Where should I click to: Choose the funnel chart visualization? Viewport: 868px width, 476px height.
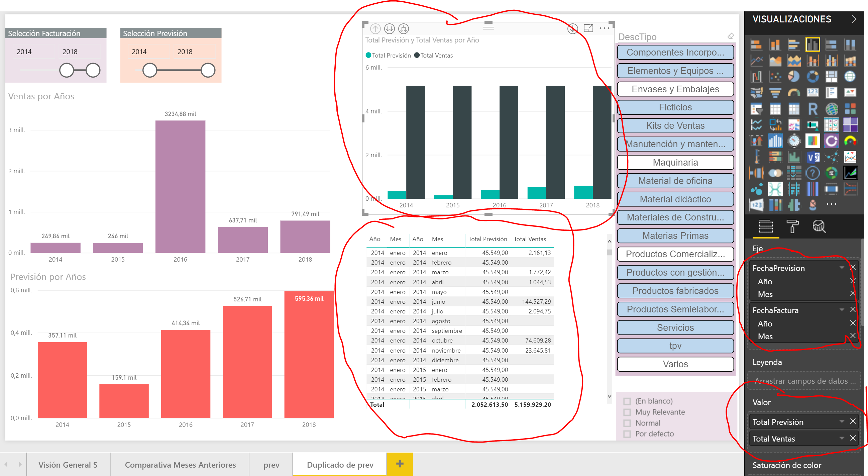click(x=775, y=93)
